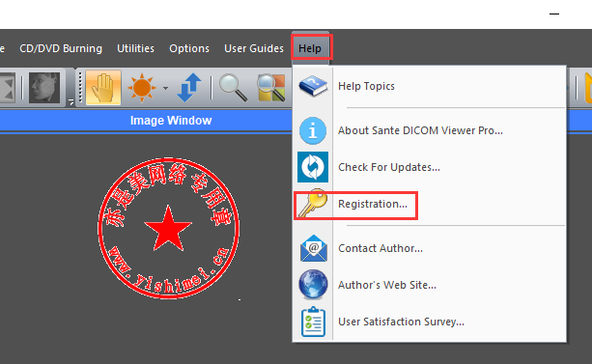This screenshot has height=364, width=592.
Task: Click the globe web site icon
Action: pyautogui.click(x=313, y=284)
